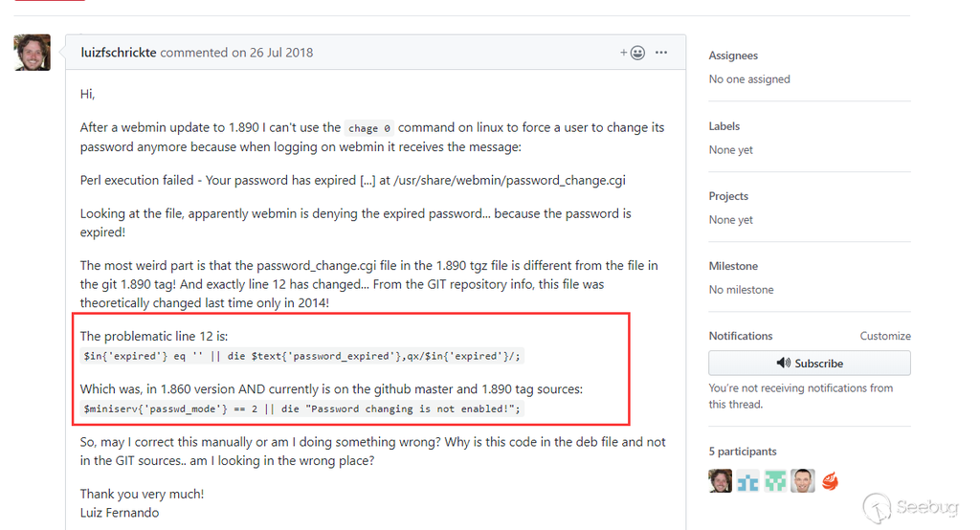The width and height of the screenshot is (980, 530).
Task: Click the first participant avatar
Action: 721,481
